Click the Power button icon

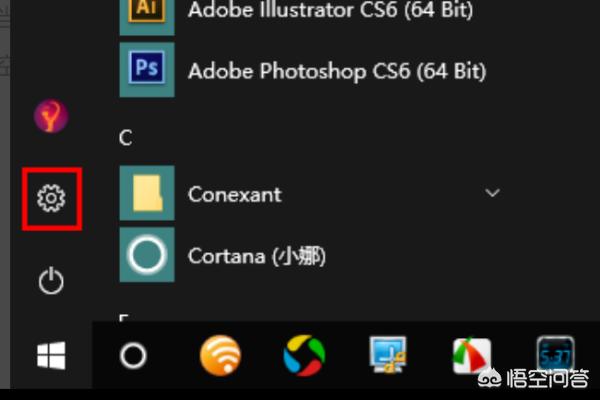pyautogui.click(x=51, y=281)
